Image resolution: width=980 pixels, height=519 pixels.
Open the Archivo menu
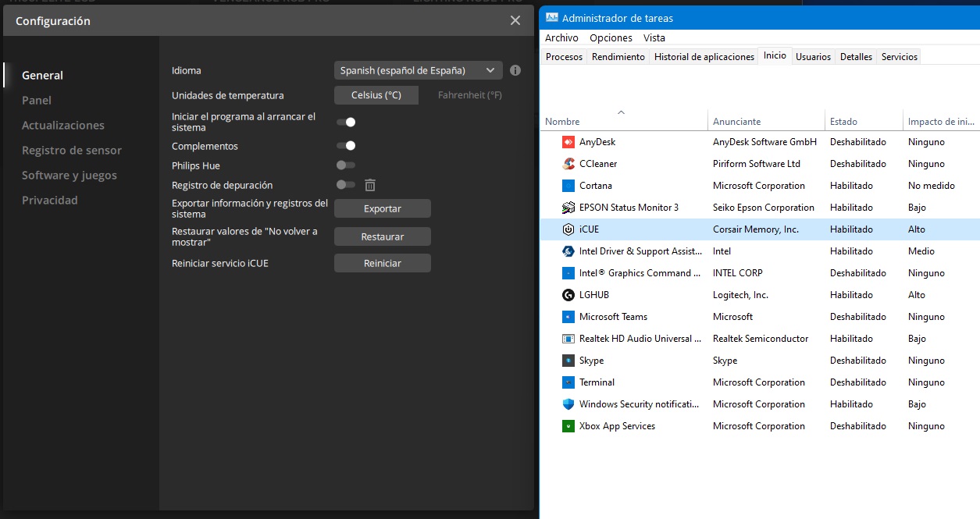pos(561,37)
